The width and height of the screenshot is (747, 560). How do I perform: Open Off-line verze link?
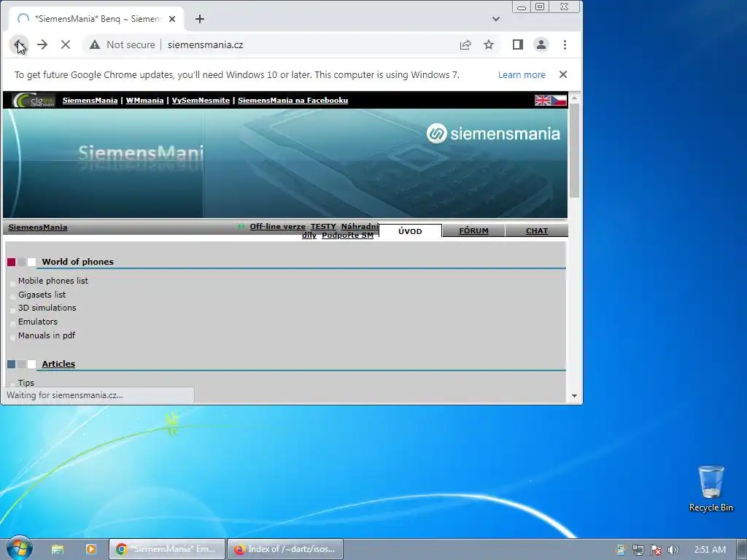click(x=278, y=227)
